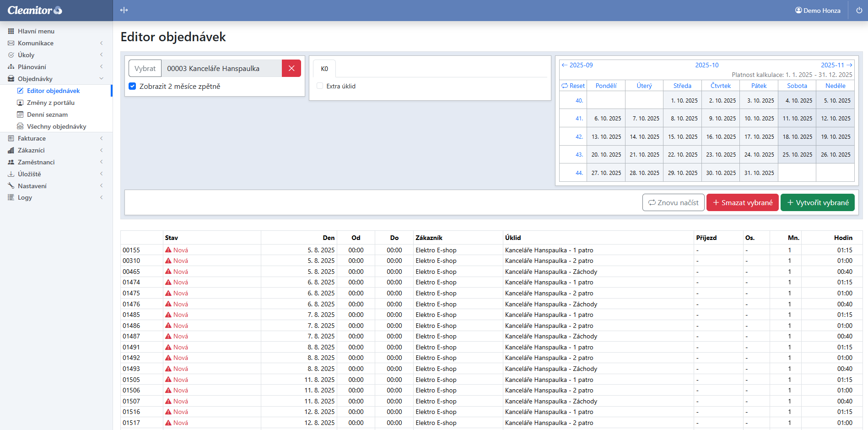Go to next month 2025-11
The width and height of the screenshot is (868, 430).
coord(836,65)
